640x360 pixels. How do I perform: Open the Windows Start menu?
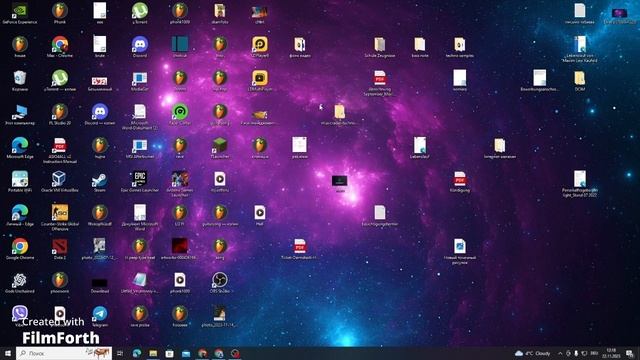tap(8, 353)
